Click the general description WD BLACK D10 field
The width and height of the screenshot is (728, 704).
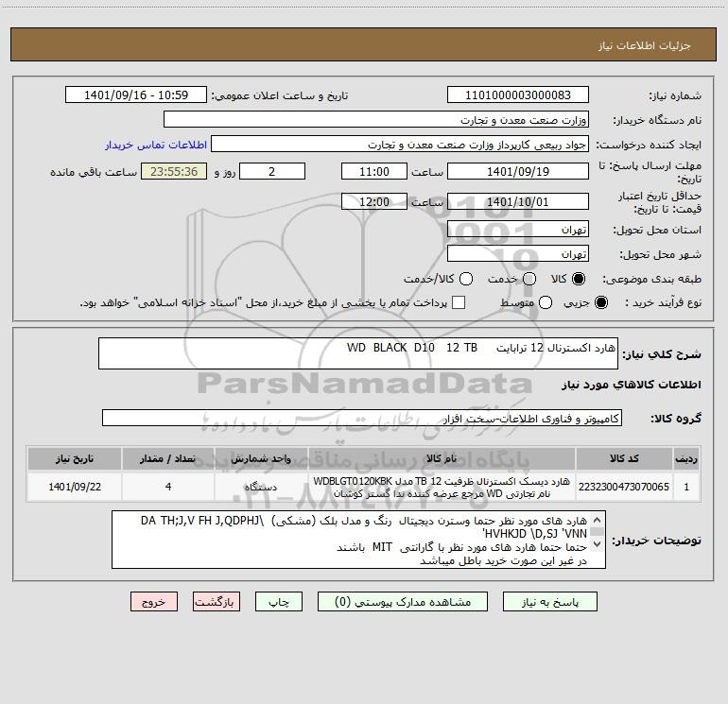click(358, 353)
